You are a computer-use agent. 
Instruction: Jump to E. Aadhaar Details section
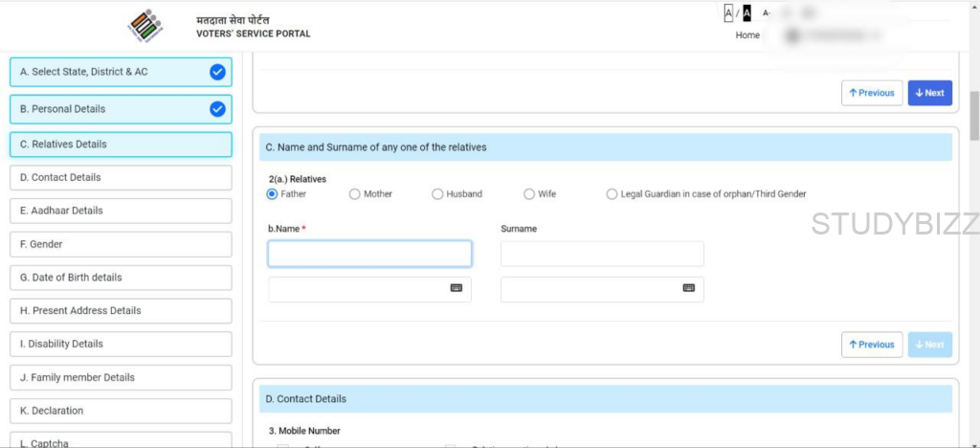(121, 211)
